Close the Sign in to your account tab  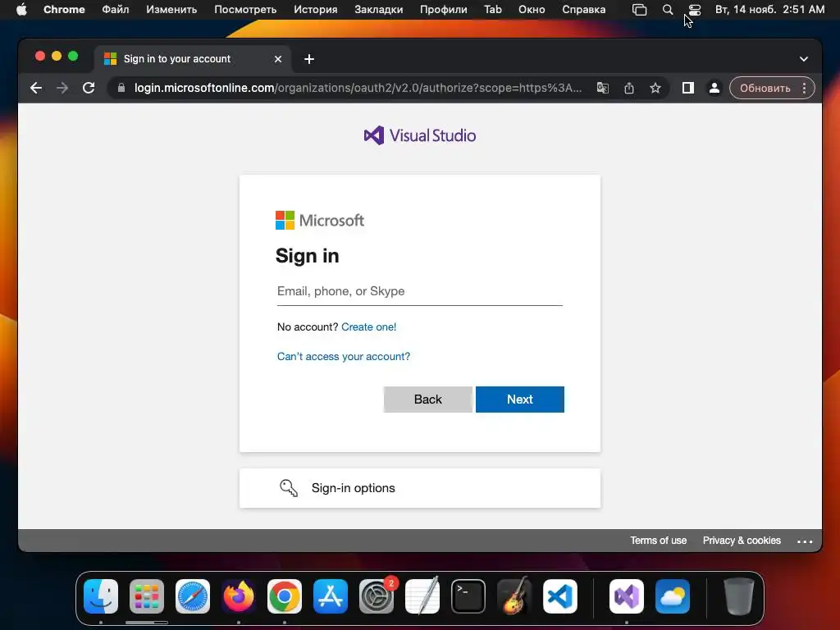(x=277, y=59)
